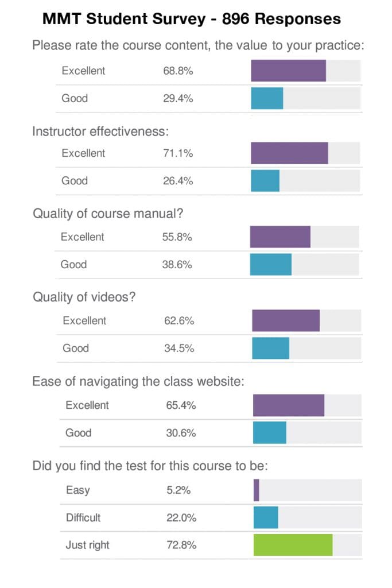Click the Good bar under Quality of course manual

[270, 264]
